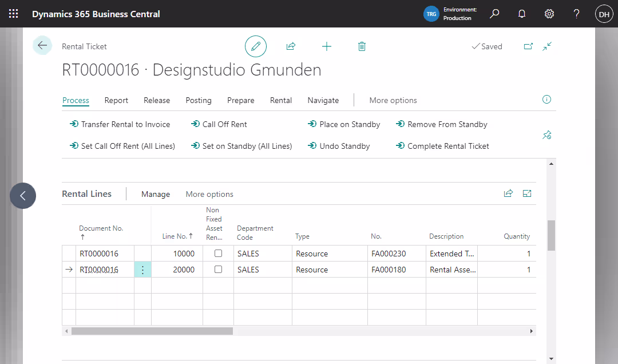618x364 pixels.
Task: Open the app launcher waffle menu
Action: [13, 14]
